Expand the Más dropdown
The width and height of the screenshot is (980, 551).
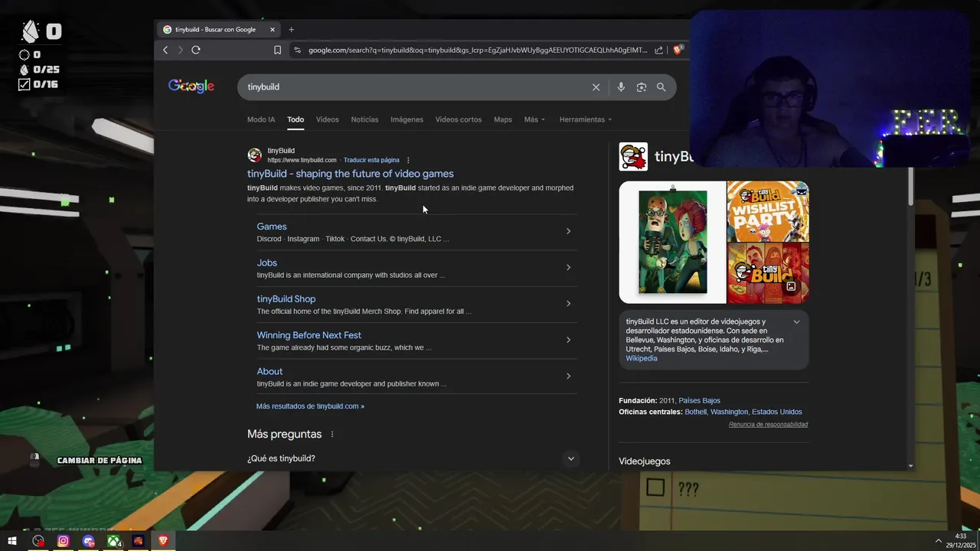[534, 119]
